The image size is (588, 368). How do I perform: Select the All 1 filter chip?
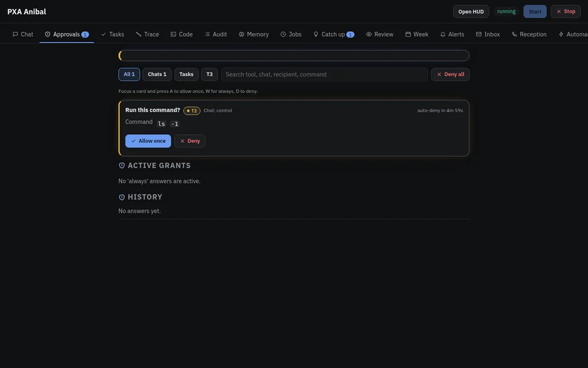pos(129,74)
